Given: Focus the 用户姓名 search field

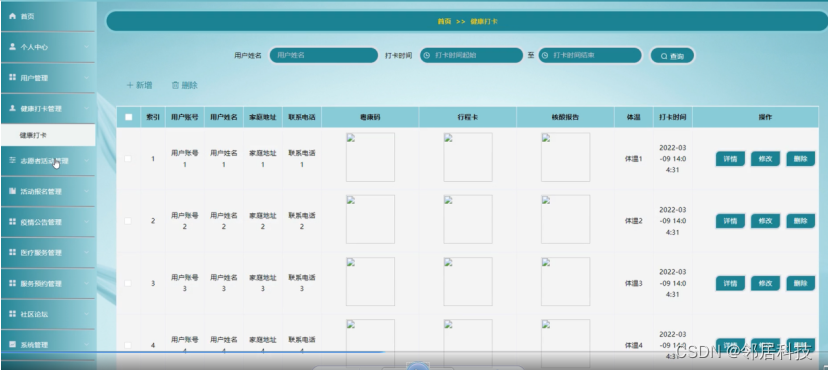Looking at the screenshot, I should point(324,55).
